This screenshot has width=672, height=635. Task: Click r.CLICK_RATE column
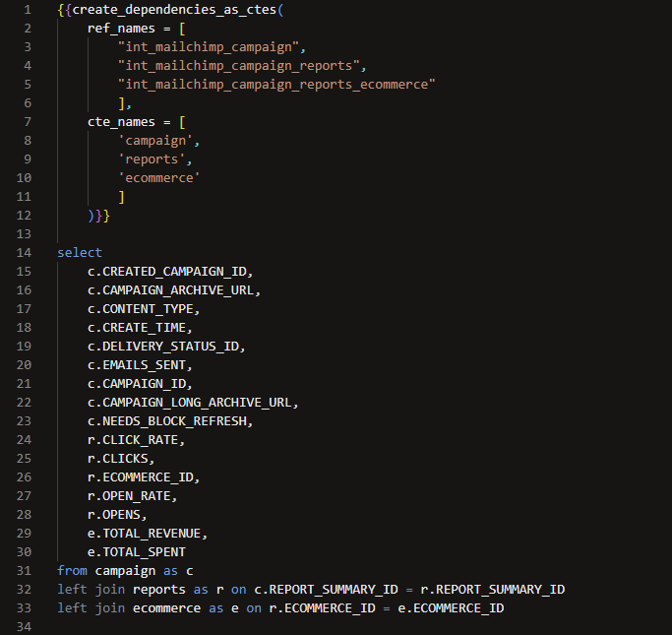tap(133, 440)
